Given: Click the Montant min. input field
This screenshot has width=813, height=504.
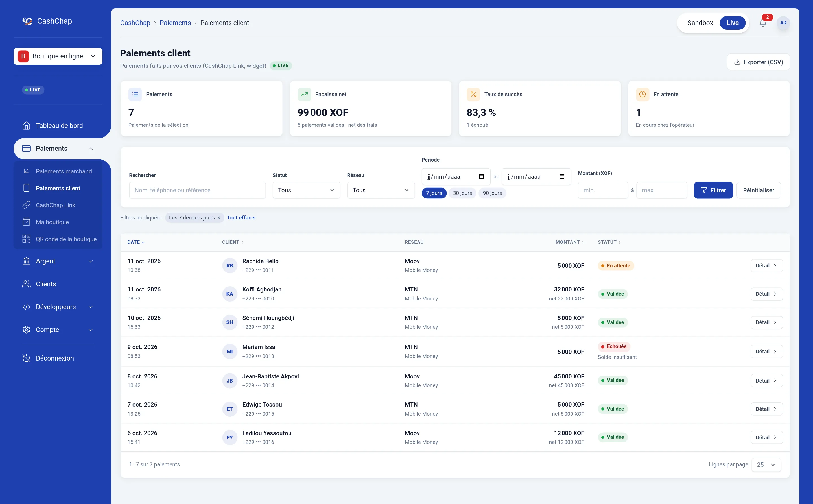Looking at the screenshot, I should (x=603, y=190).
